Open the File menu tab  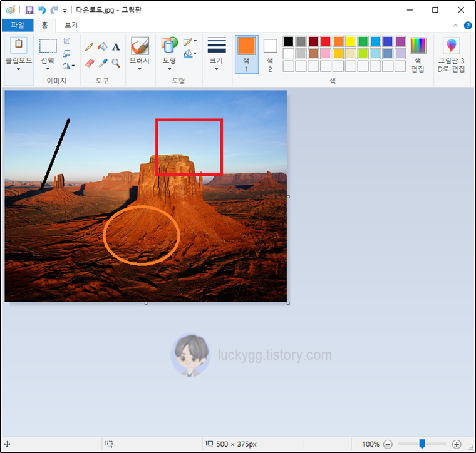pos(18,25)
